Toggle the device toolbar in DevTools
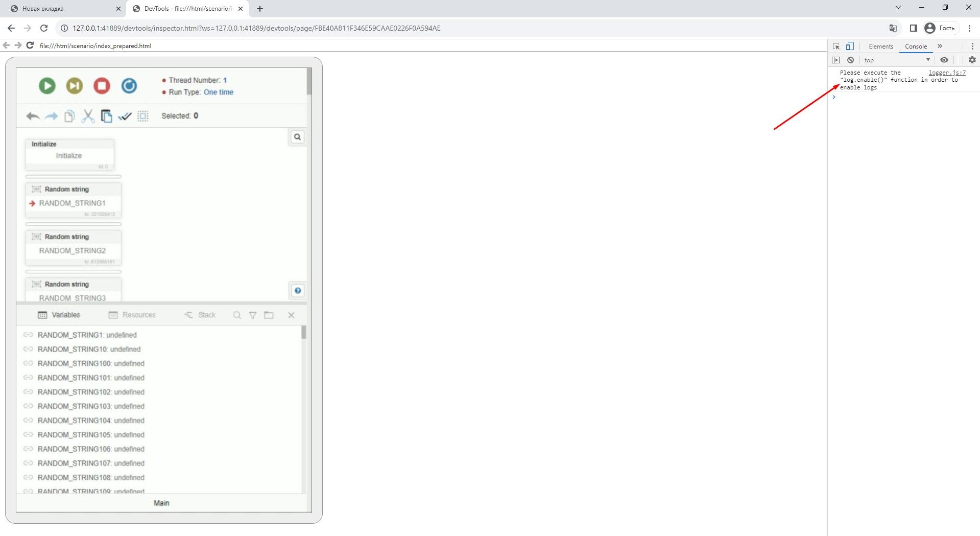980x536 pixels. (x=850, y=46)
